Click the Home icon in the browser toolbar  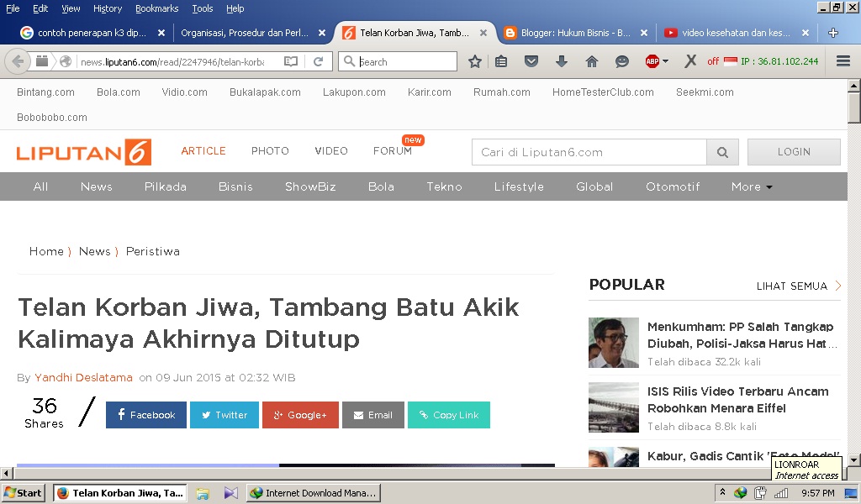tap(590, 61)
